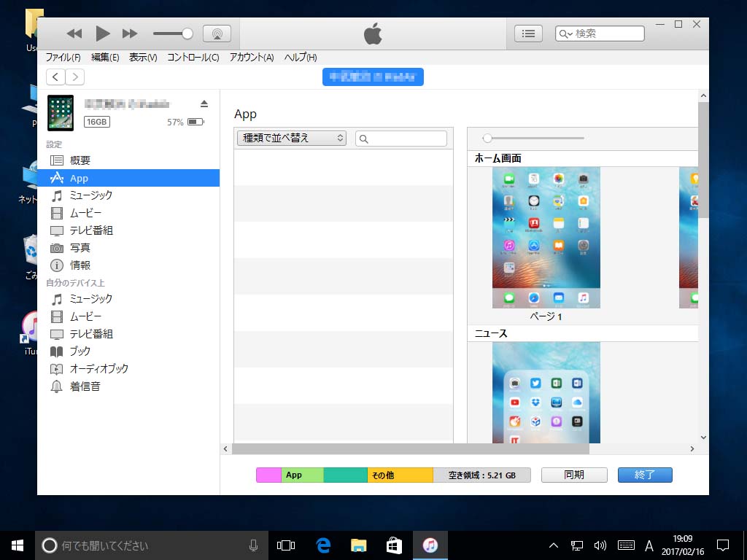Click the 同期 button
Image resolution: width=747 pixels, height=560 pixels.
[574, 475]
